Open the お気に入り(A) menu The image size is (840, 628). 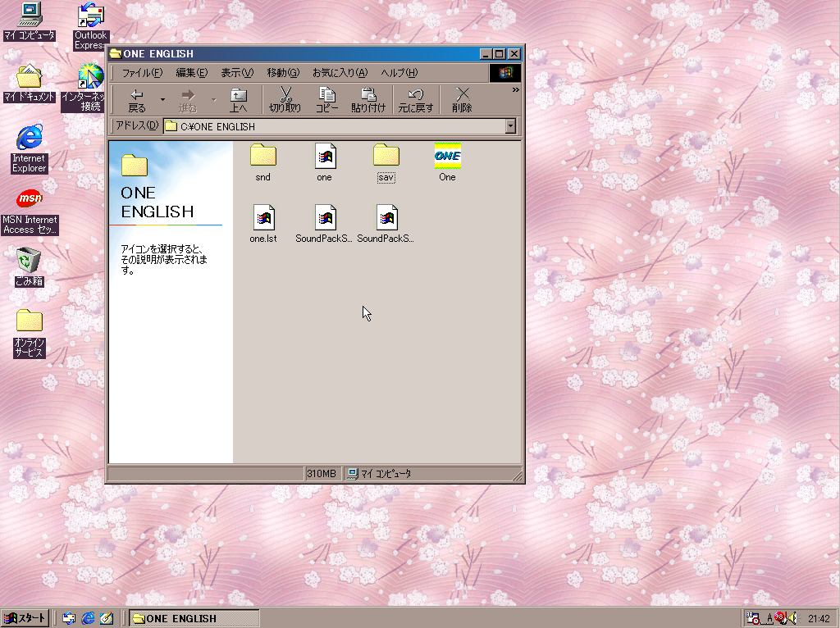(340, 73)
